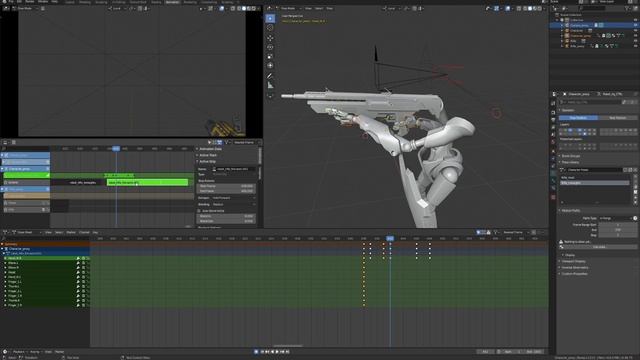Select the Measure ruler tool
640x360 pixels.
pyautogui.click(x=270, y=85)
